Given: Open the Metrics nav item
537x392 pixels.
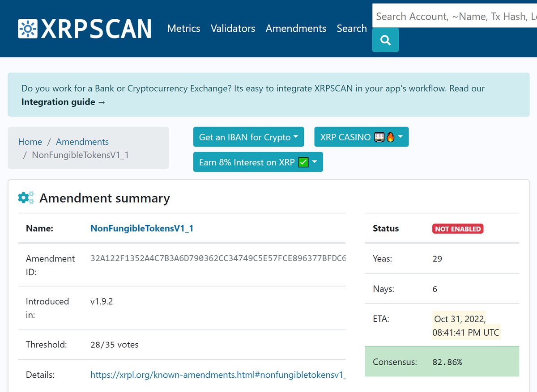Looking at the screenshot, I should (x=183, y=28).
